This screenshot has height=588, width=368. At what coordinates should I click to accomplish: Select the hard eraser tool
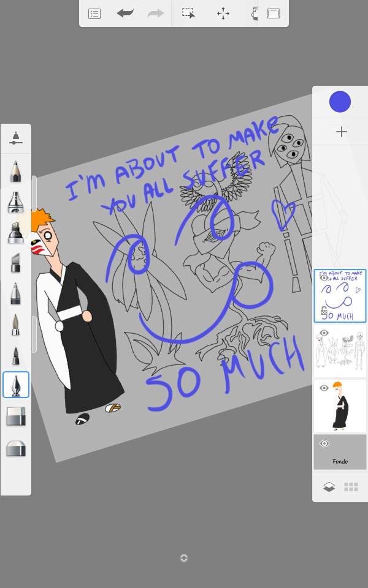click(x=16, y=417)
